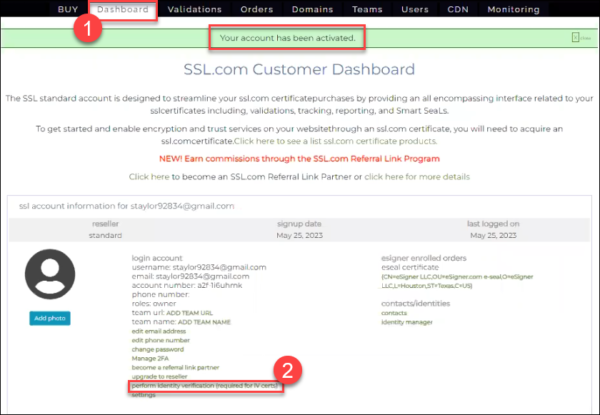Click the 'login account' label

[157, 258]
